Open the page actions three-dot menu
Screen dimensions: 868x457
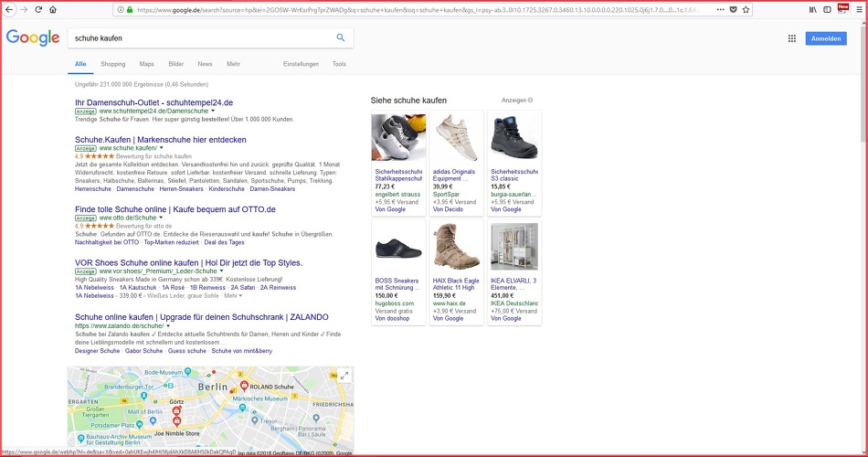coord(720,9)
